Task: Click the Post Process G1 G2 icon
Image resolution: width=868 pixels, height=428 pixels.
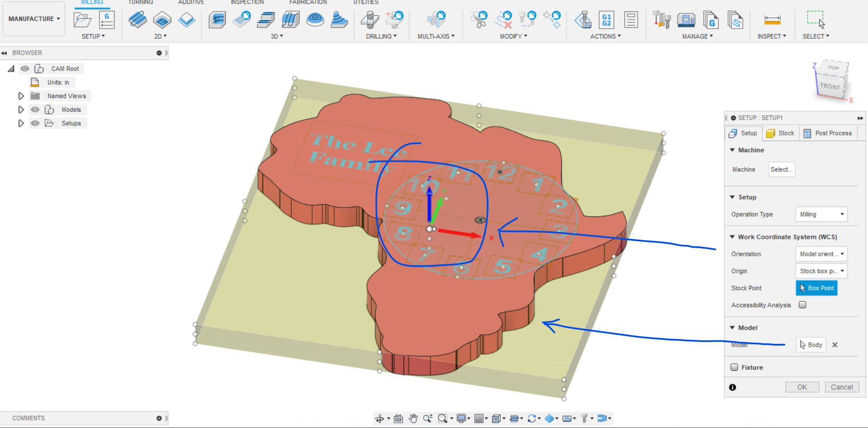Action: [607, 20]
